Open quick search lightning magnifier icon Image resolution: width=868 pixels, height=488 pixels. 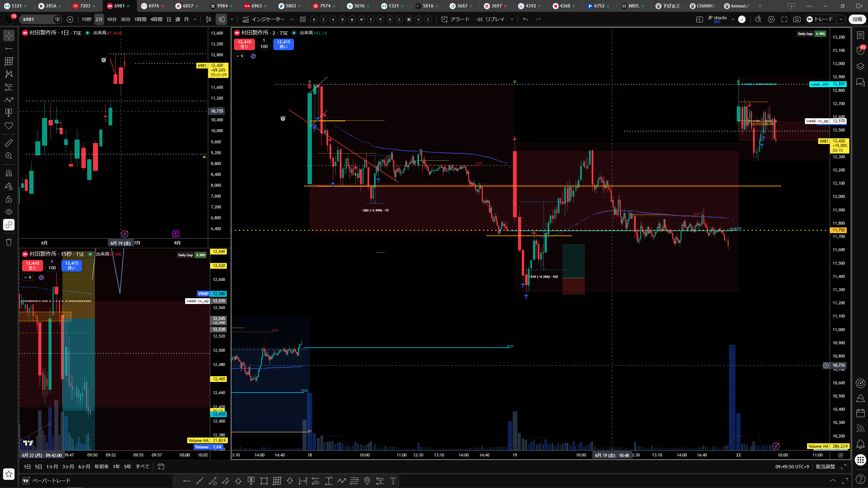[758, 19]
